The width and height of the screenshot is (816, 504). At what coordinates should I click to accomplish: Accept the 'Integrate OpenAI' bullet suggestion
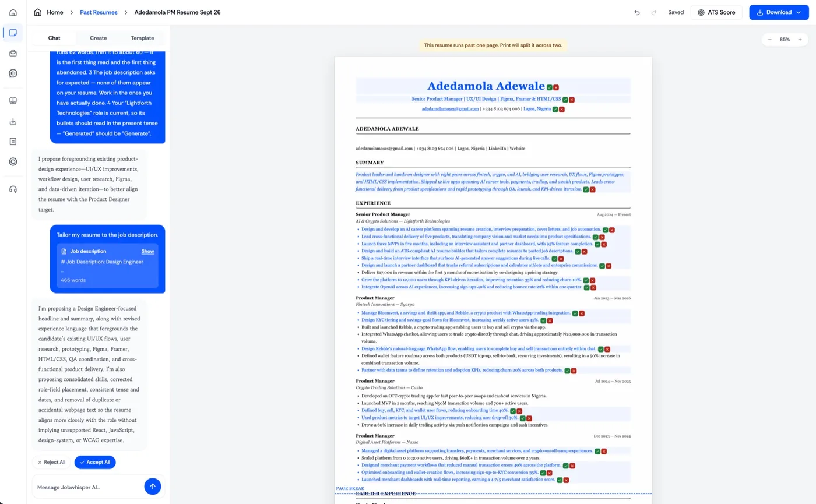pos(586,288)
